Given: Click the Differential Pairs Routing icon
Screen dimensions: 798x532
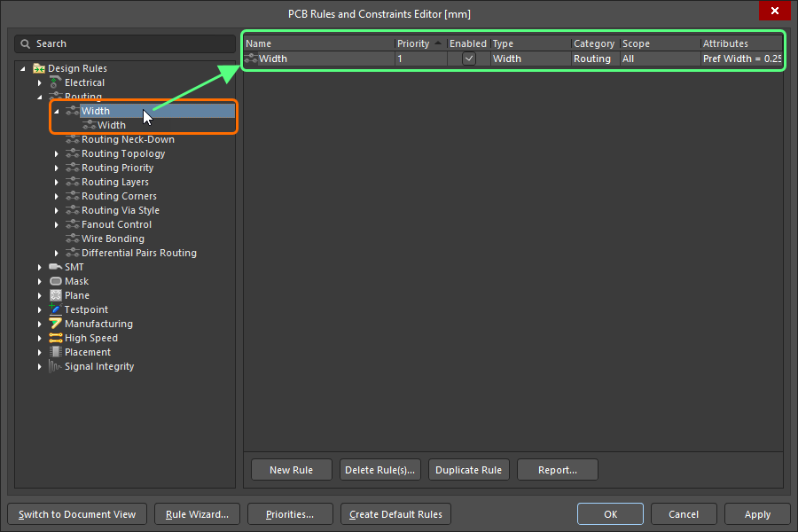Looking at the screenshot, I should tap(73, 253).
